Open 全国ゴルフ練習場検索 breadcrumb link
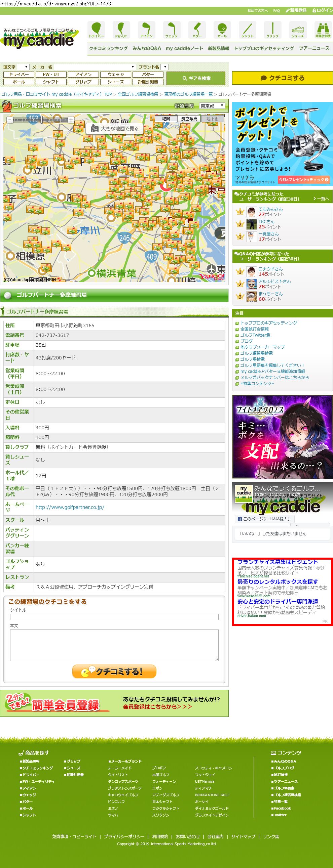Screen dimensions: 333x868 tap(138, 94)
